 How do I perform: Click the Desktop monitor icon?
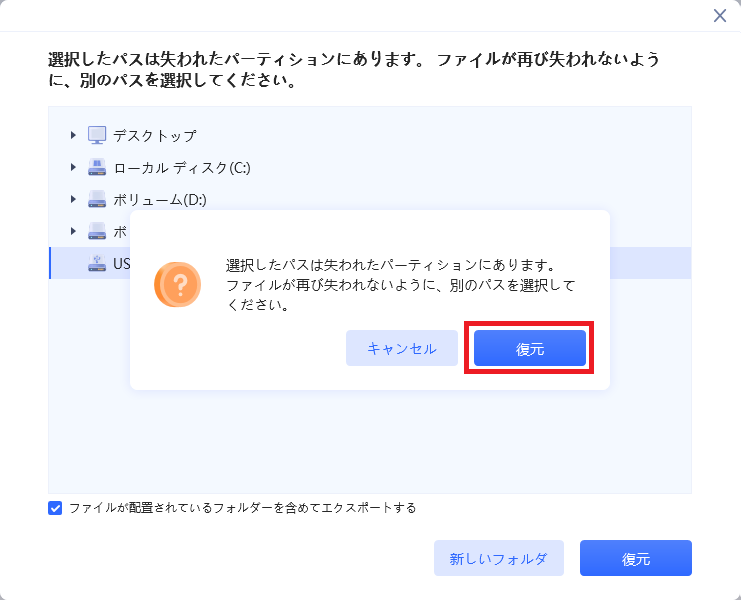tap(97, 135)
